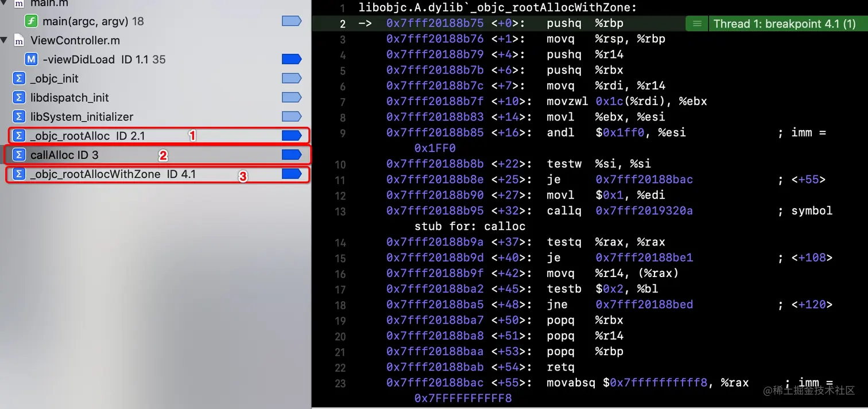
Task: Click the pushq %r14 instruction
Action: tap(585, 54)
